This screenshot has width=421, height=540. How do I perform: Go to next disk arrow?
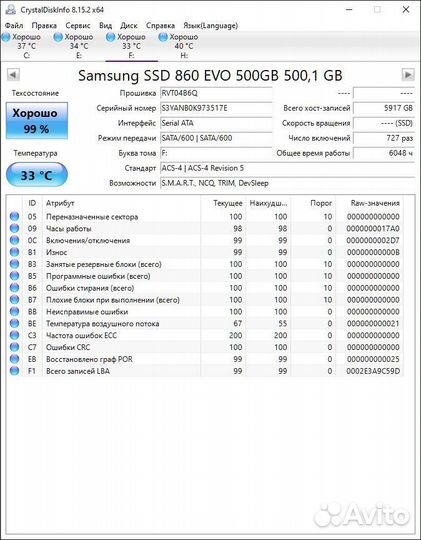click(x=408, y=74)
